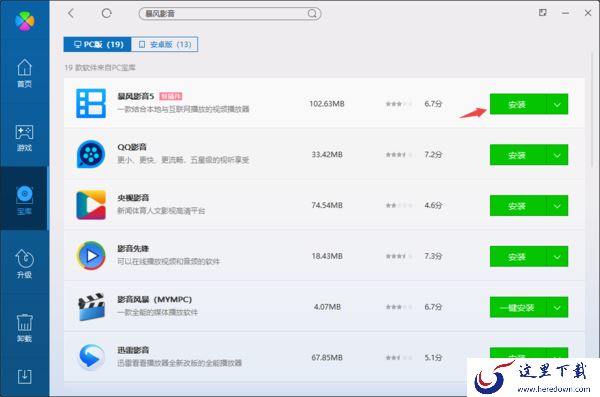Switch to the 安卓版 (13) tab

point(165,44)
